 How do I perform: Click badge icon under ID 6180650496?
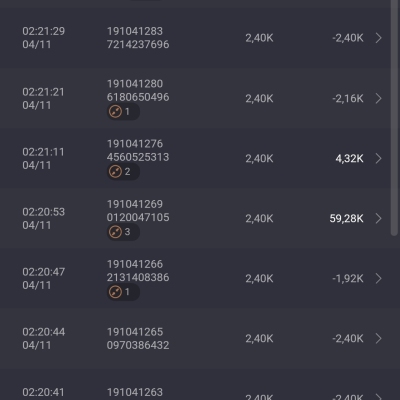pos(115,112)
